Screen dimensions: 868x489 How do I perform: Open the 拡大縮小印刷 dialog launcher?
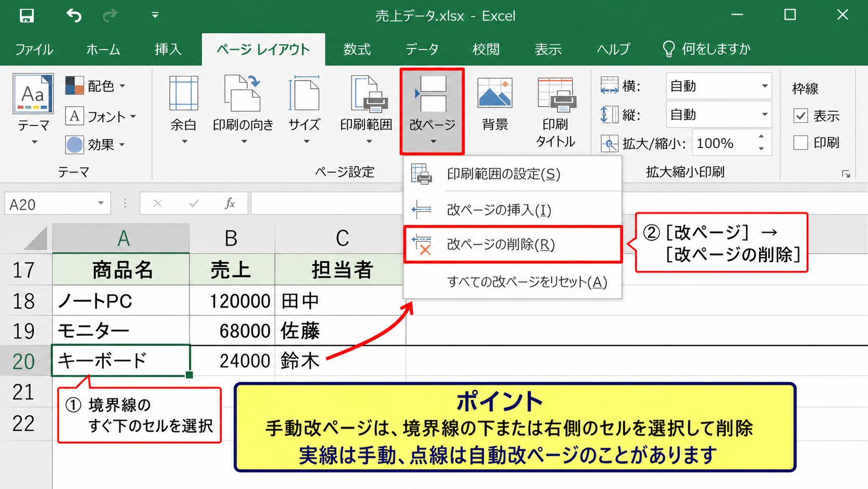pos(846,174)
